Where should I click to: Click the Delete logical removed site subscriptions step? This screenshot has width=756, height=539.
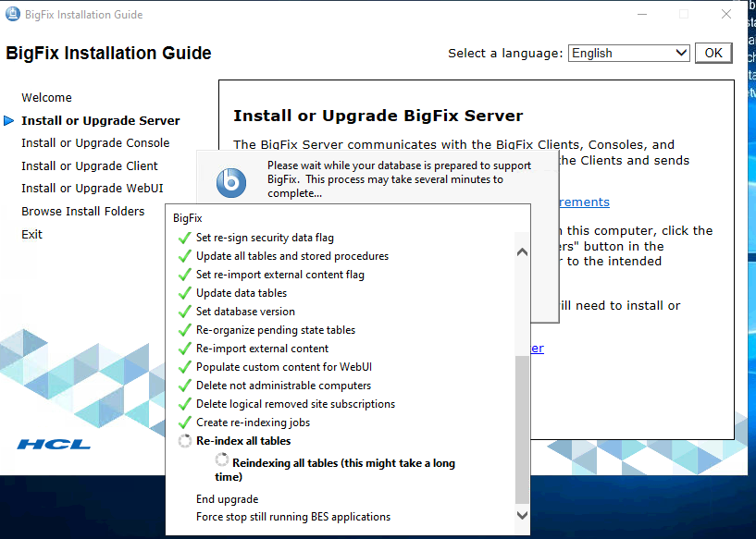(x=295, y=404)
